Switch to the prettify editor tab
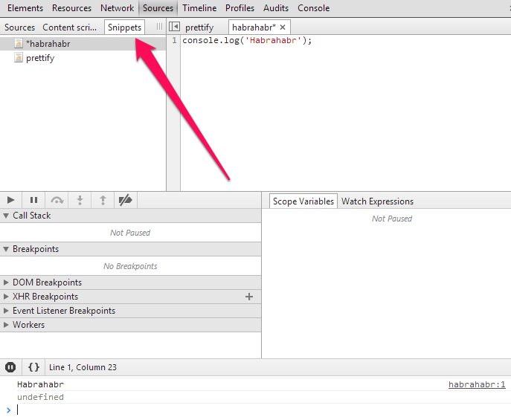This screenshot has height=420, width=511. (x=199, y=28)
